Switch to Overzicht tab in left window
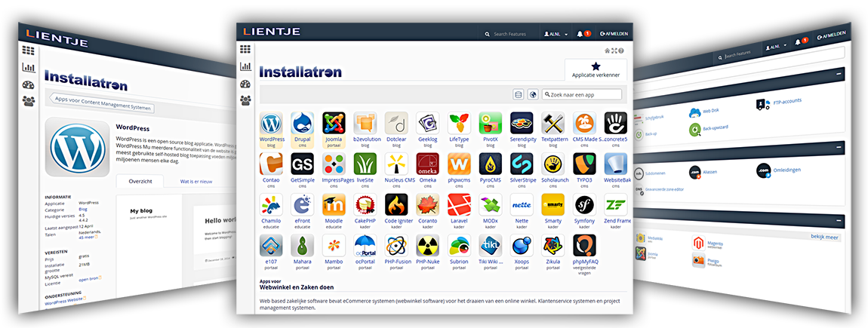Viewport: 868px width, 328px height. [140, 181]
